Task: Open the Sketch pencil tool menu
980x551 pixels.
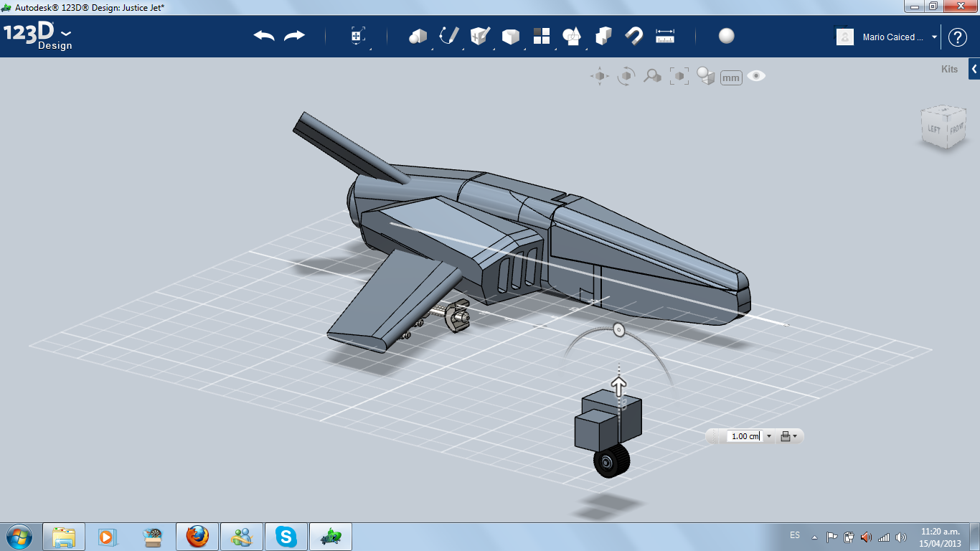Action: tap(449, 36)
